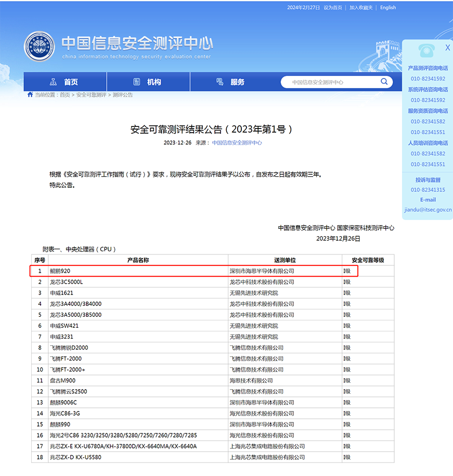The image size is (453, 476).
Task: Click the site title 中国信息安全测评中心 banner text
Action: [x=137, y=43]
